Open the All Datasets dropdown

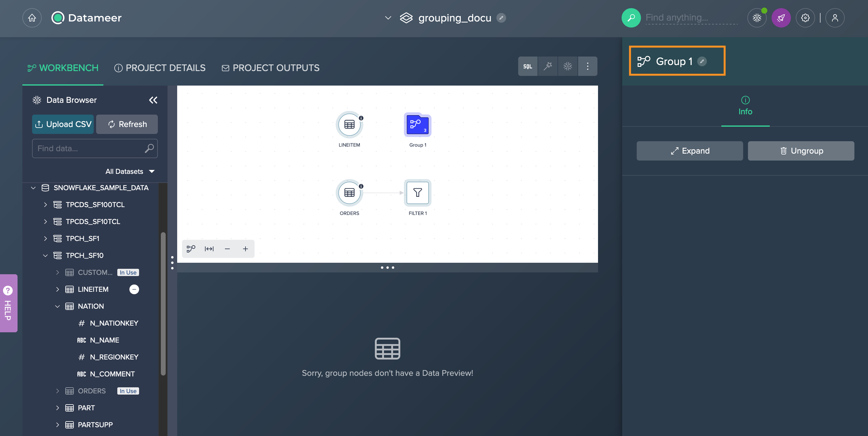130,171
